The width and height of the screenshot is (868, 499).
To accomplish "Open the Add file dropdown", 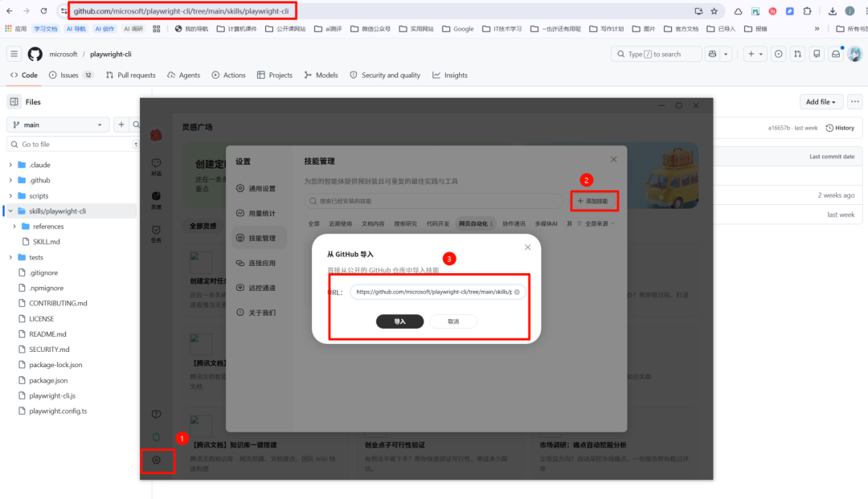I will click(821, 102).
